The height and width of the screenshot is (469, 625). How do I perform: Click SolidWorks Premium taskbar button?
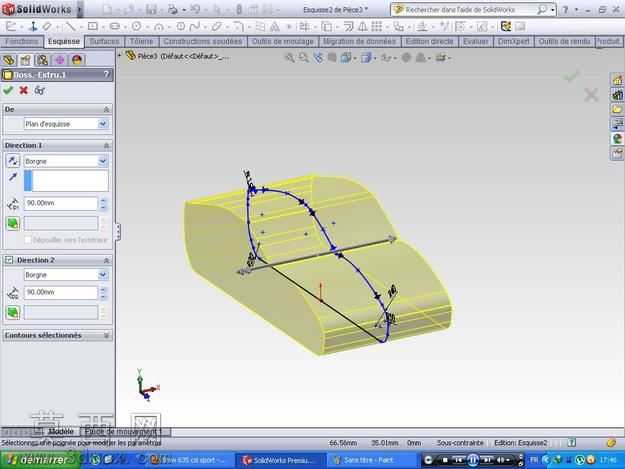tap(281, 460)
